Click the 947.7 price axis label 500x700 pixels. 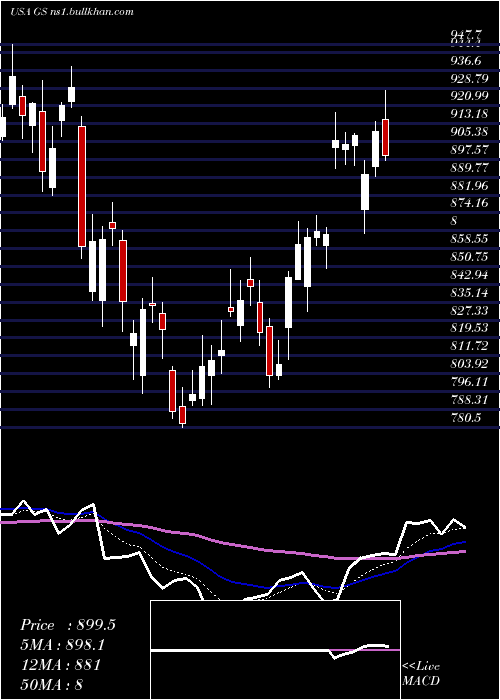click(467, 34)
